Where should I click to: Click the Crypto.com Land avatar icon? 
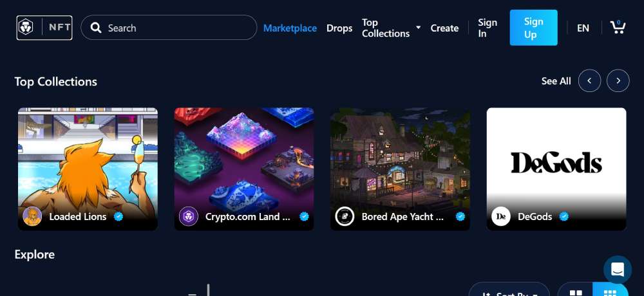(189, 216)
